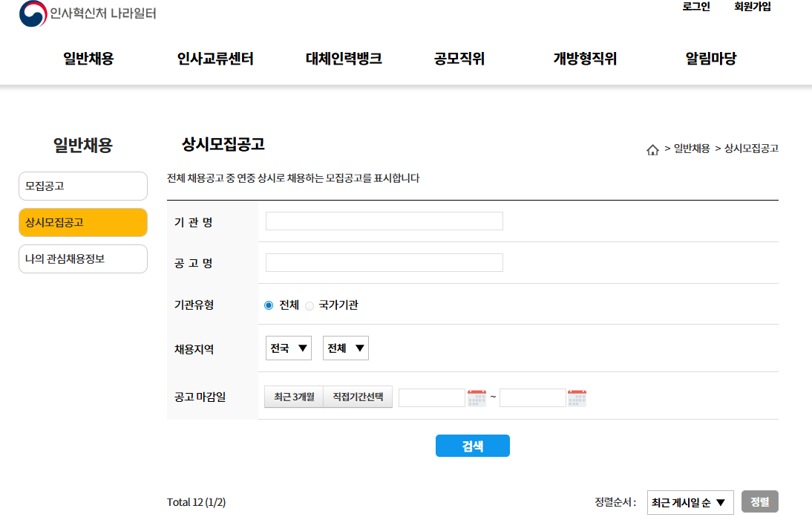Open the 전국 region dropdown
This screenshot has width=812, height=520.
pyautogui.click(x=288, y=348)
